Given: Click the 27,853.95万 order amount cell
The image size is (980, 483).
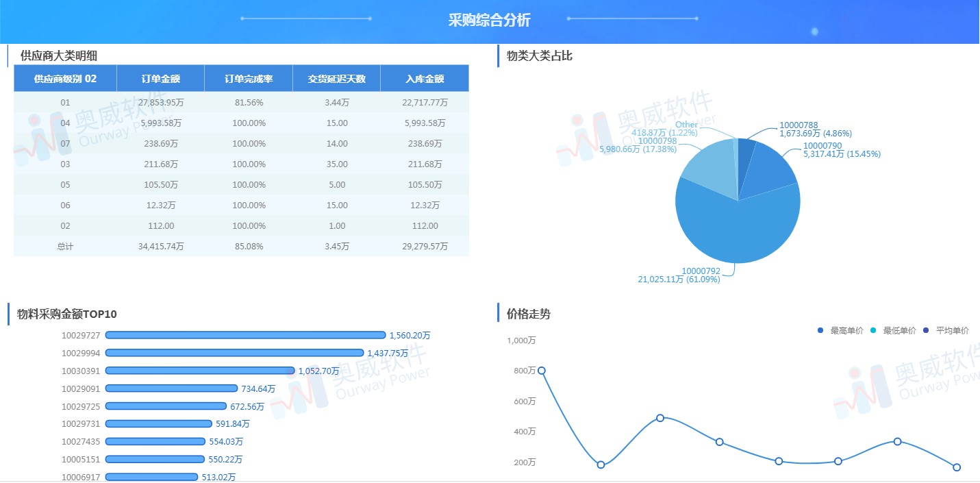Looking at the screenshot, I should [x=161, y=103].
